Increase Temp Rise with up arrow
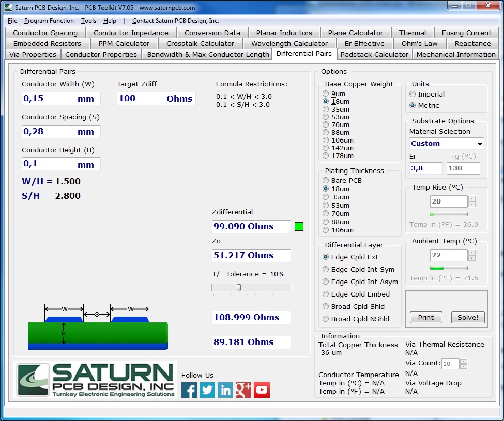 tap(472, 199)
